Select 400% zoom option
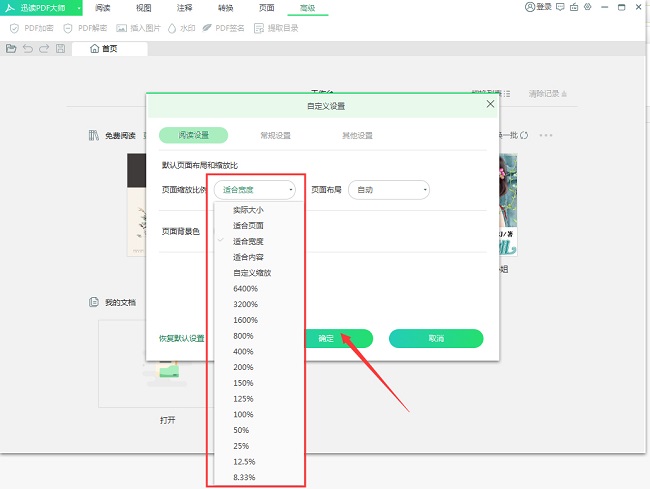Image resolution: width=650 pixels, height=489 pixels. tap(259, 352)
